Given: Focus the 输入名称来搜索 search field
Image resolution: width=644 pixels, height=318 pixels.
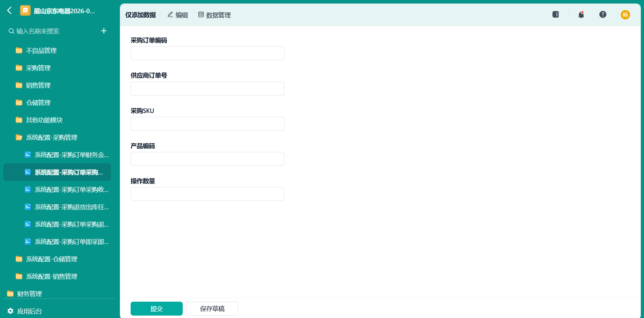Looking at the screenshot, I should pos(38,31).
